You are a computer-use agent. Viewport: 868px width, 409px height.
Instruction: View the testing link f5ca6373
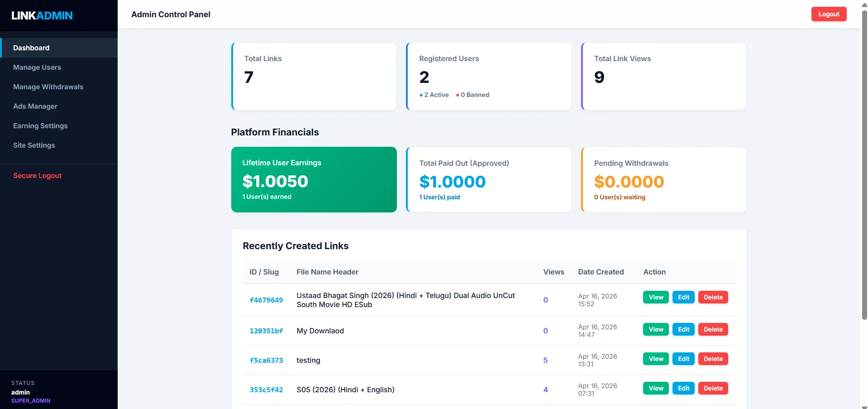point(655,359)
